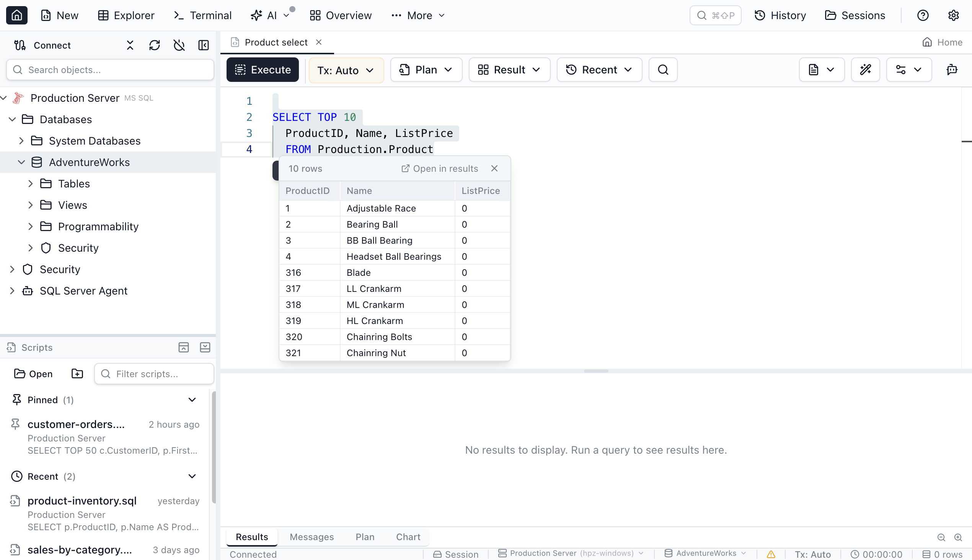
Task: Open editor settings sliders dropdown
Action: tap(909, 70)
